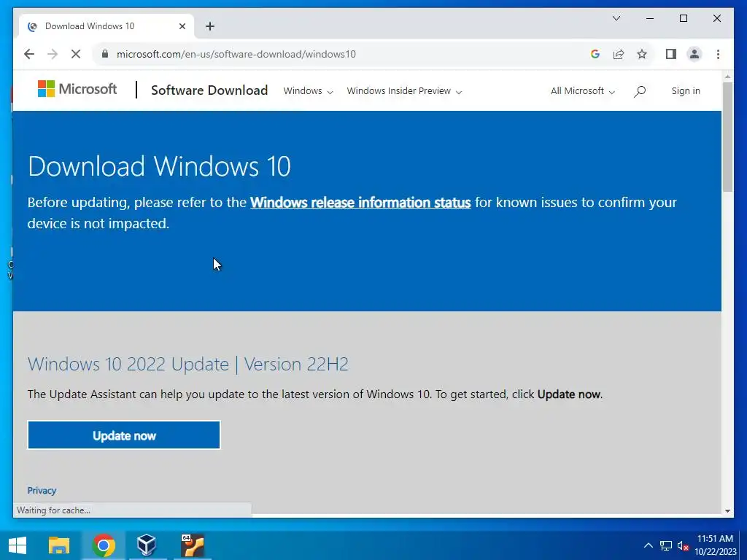This screenshot has height=560, width=747.
Task: Bookmark this page with the star
Action: (x=642, y=54)
